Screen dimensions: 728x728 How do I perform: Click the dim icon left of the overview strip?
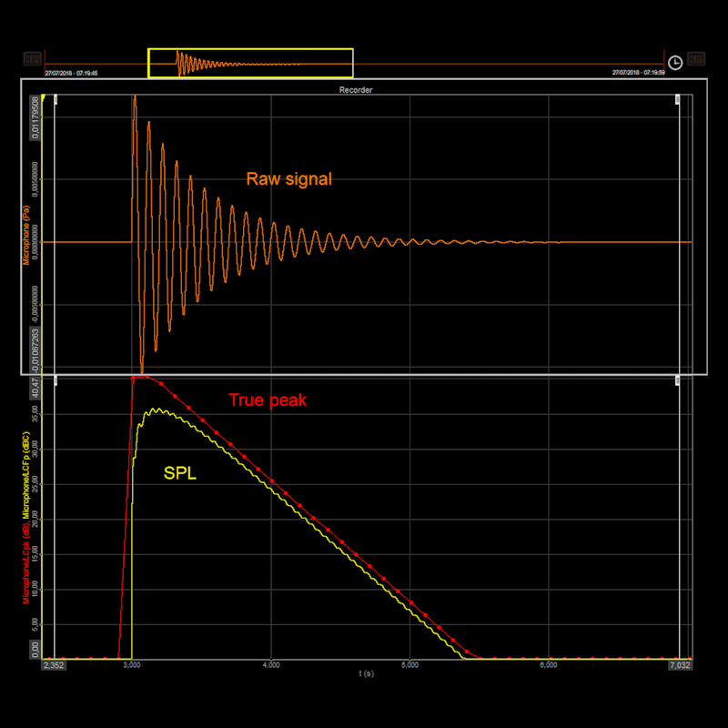(33, 59)
